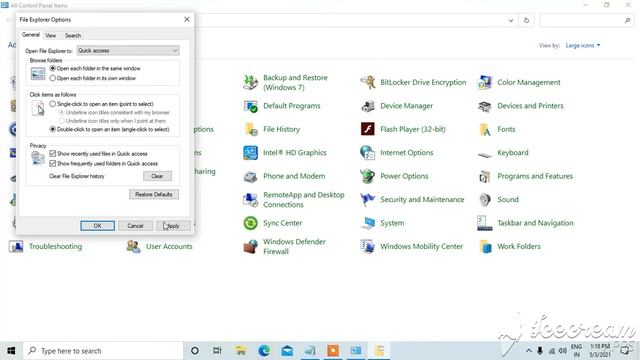The width and height of the screenshot is (640, 360).
Task: Open the Power Options icon
Action: pyautogui.click(x=367, y=176)
